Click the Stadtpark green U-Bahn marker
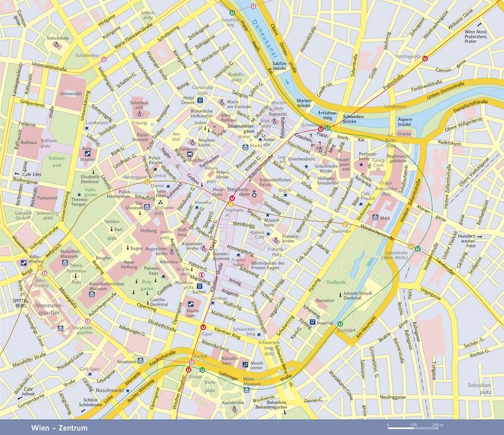 click(x=340, y=324)
